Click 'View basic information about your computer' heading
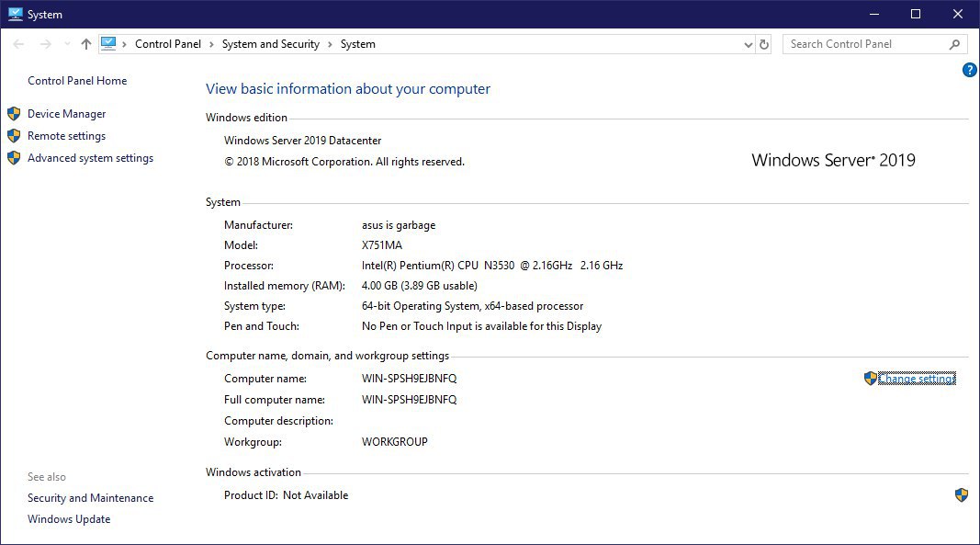 coord(348,89)
